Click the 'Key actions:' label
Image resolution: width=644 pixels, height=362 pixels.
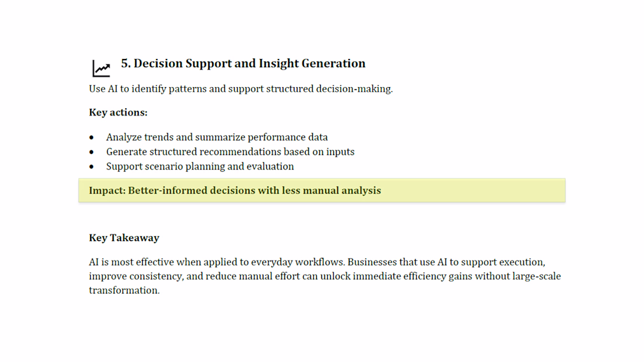(x=118, y=112)
